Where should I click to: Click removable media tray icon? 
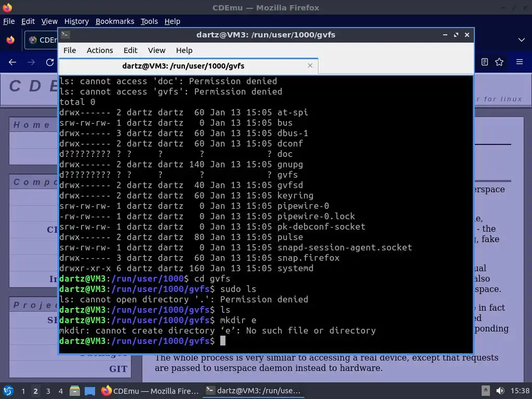[486, 391]
